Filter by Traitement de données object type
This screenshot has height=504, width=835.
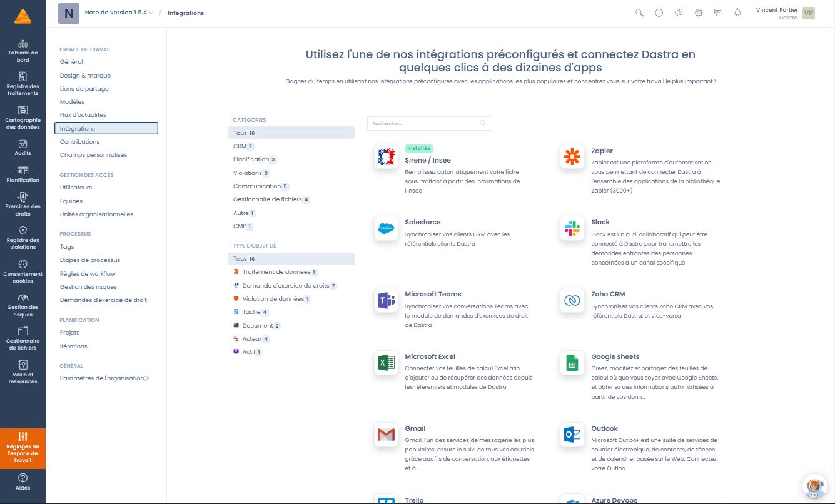tap(275, 272)
